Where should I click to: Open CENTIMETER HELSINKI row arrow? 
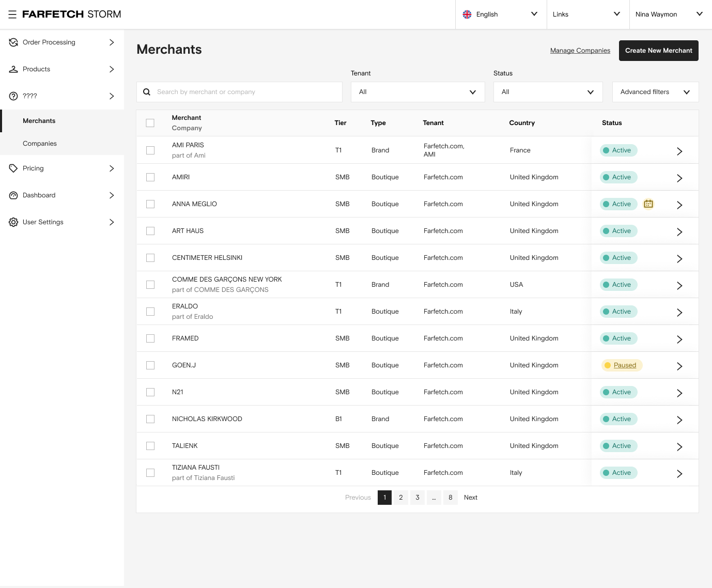pos(679,259)
